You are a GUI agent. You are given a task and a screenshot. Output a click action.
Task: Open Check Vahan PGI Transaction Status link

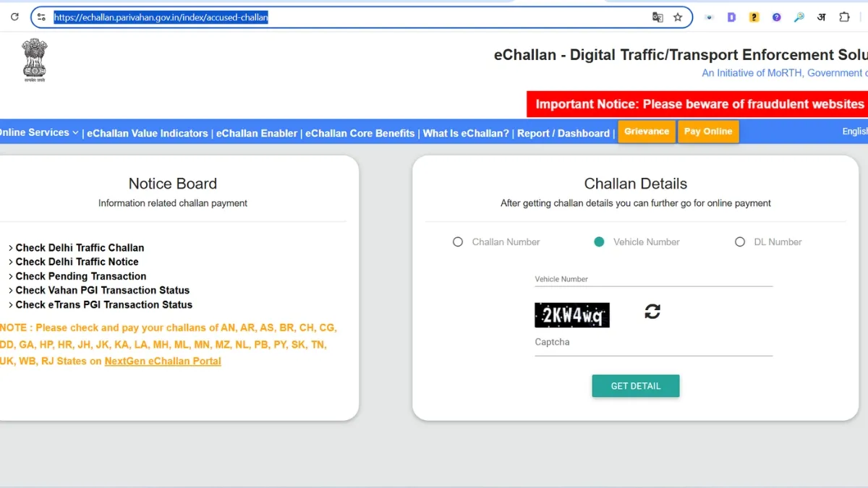coord(102,291)
